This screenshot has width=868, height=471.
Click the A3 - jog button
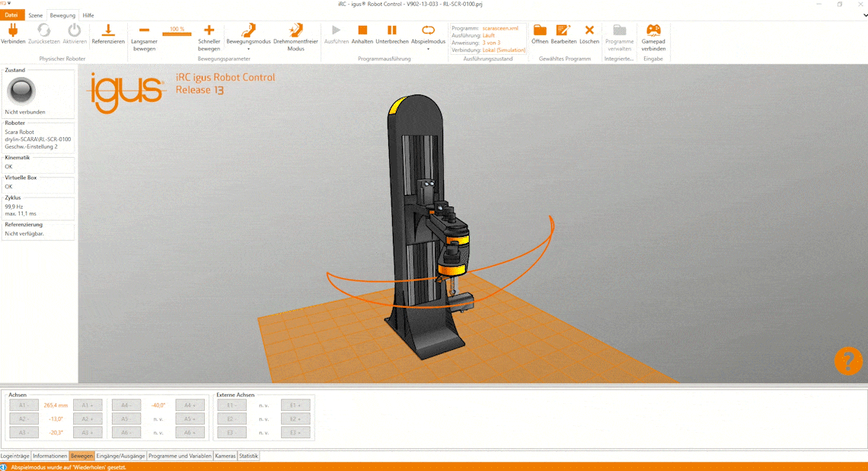click(24, 432)
